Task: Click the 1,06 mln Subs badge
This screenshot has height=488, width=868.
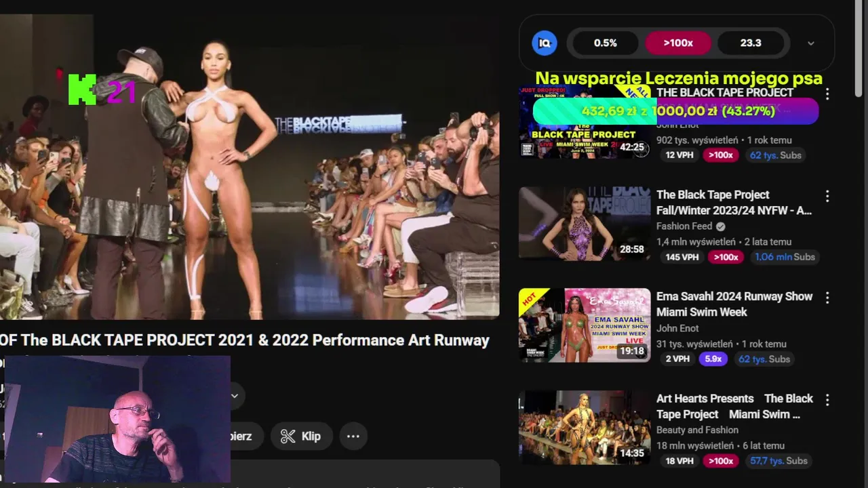Action: tap(785, 257)
